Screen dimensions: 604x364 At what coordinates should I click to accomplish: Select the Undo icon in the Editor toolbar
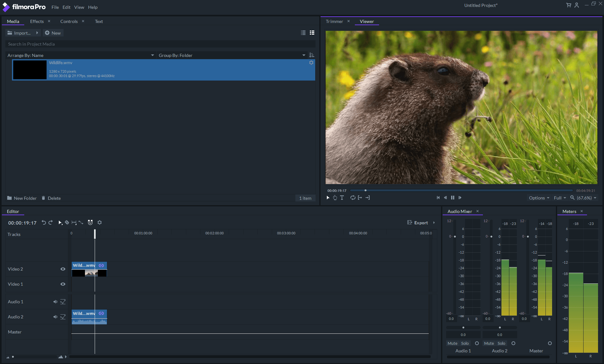pos(44,223)
